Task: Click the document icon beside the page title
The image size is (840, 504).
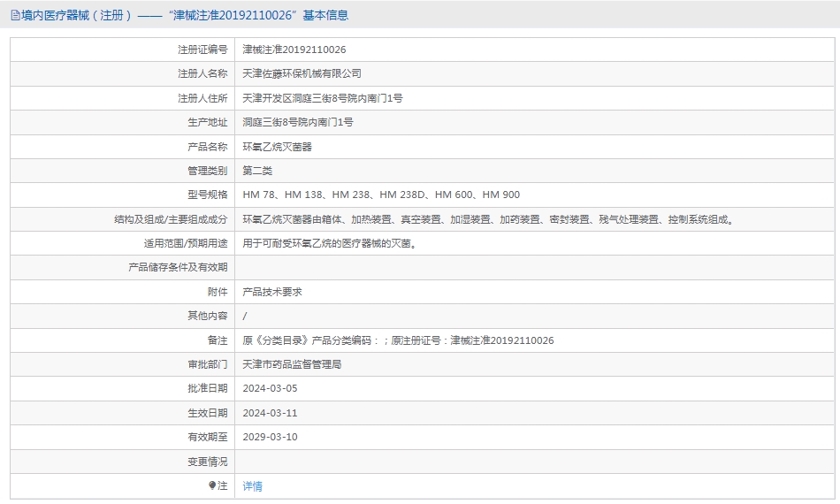Action: 15,15
